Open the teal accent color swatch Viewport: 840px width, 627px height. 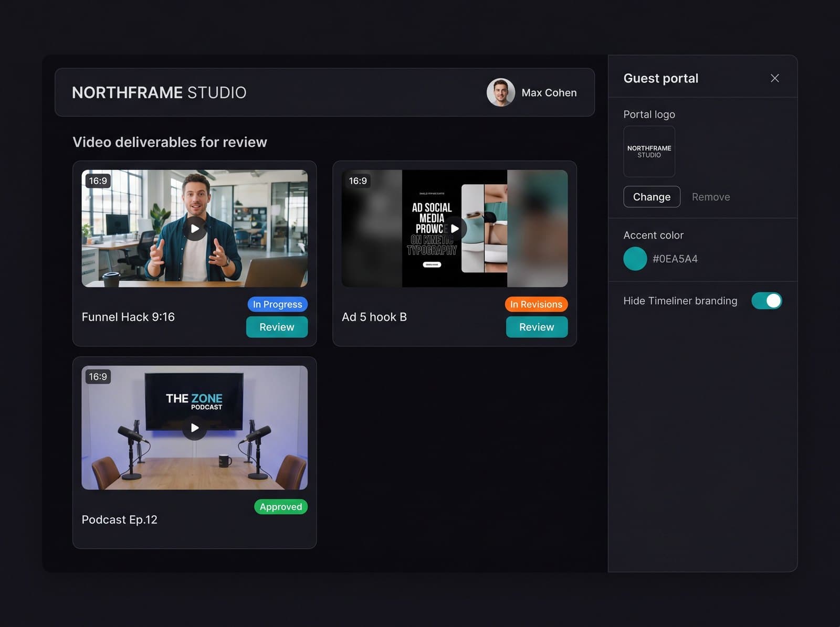[635, 259]
